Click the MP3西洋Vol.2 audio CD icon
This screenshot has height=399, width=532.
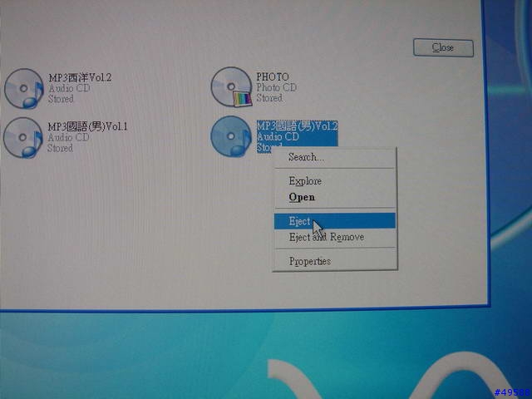click(x=24, y=89)
